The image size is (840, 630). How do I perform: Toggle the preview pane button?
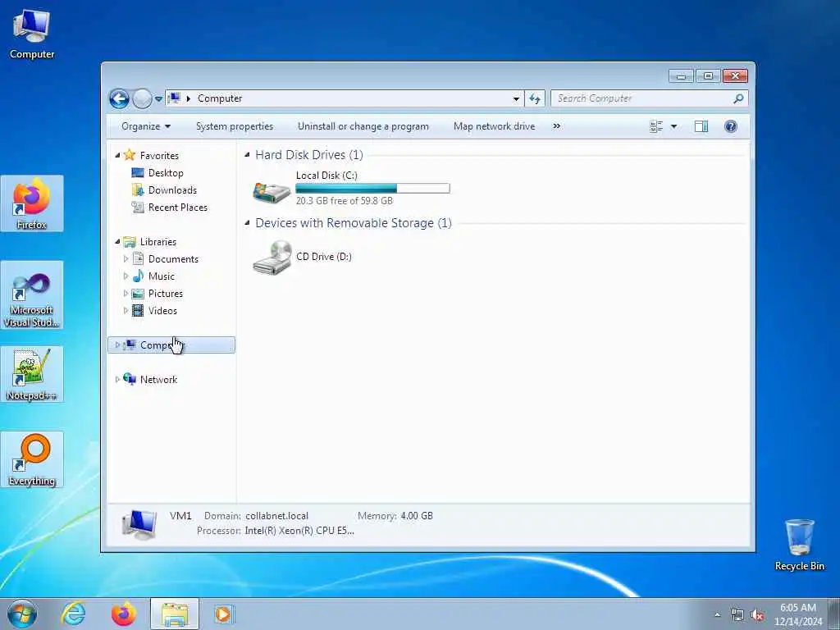[701, 126]
